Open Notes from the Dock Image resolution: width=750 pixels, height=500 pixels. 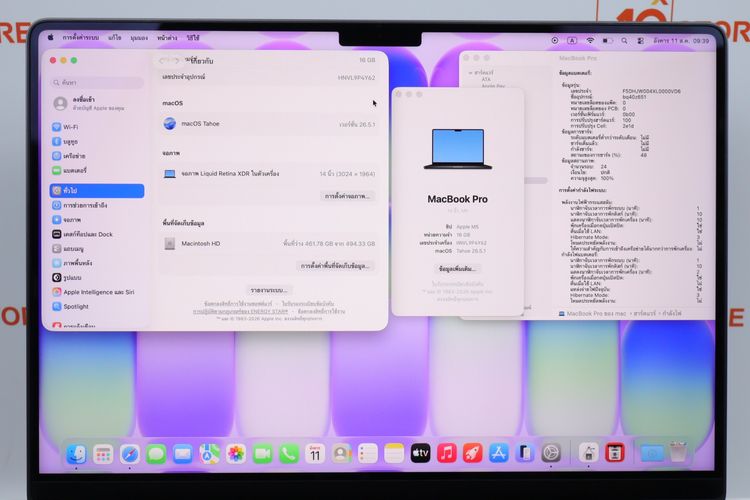[394, 454]
